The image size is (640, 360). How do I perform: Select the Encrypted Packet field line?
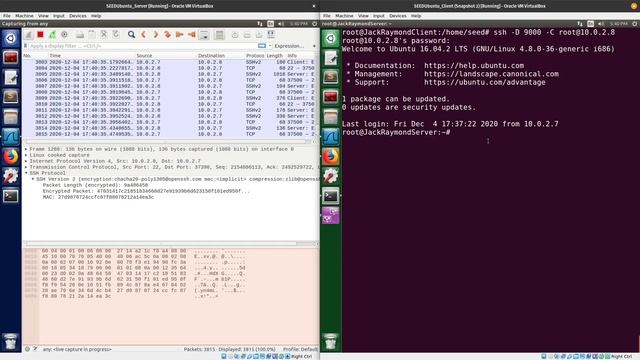[x=146, y=191]
